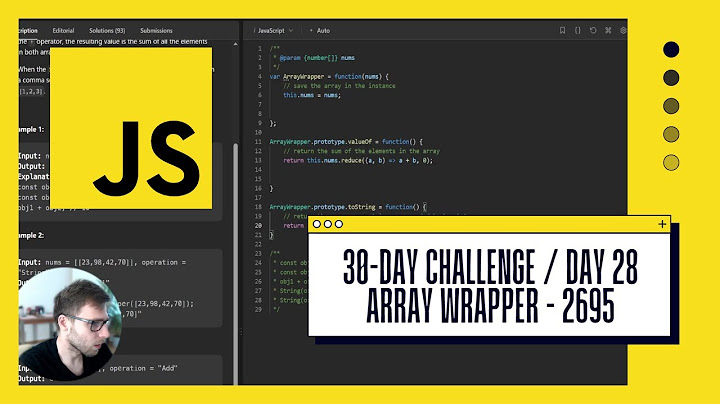
Task: Click the 'Input: nums = [[23,98,42,70]]' example text
Action: 77,262
